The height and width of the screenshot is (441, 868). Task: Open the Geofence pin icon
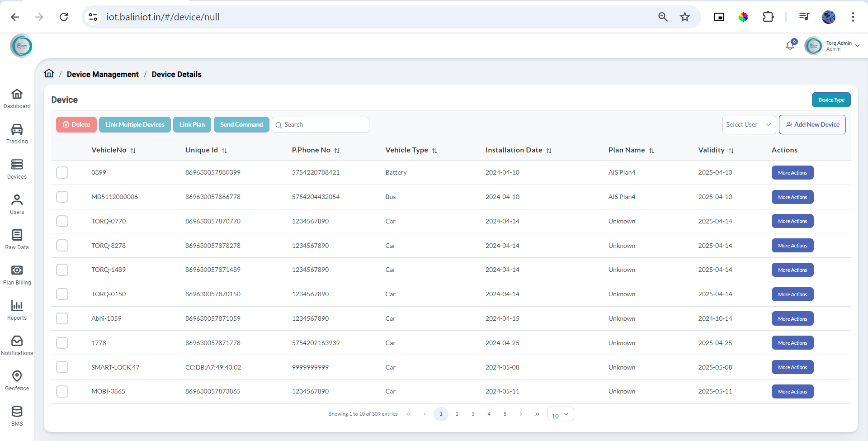pyautogui.click(x=17, y=376)
